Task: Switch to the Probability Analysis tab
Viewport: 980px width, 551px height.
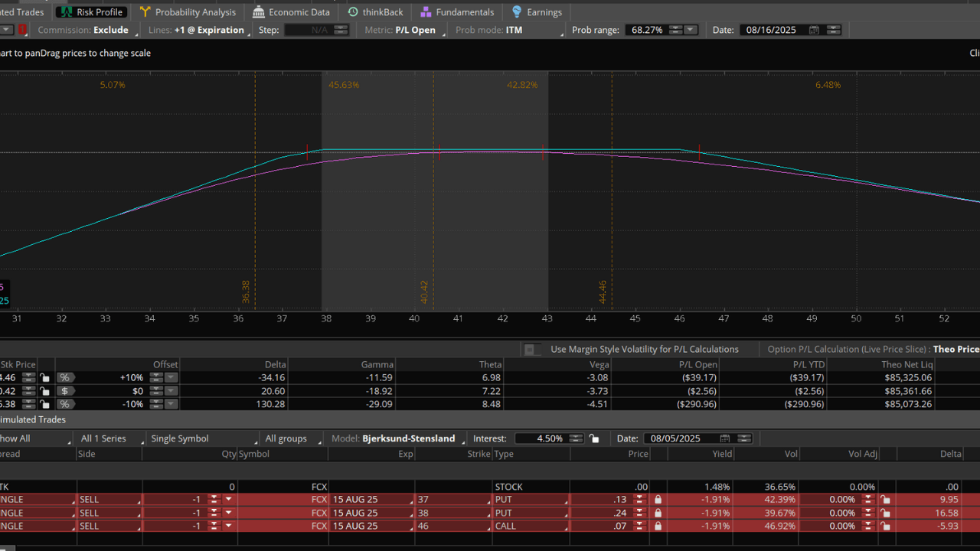Action: pyautogui.click(x=188, y=12)
